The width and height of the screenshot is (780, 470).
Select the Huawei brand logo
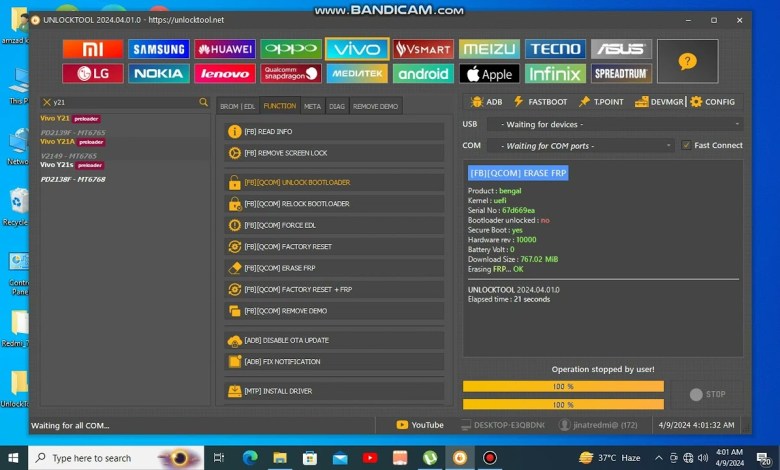pyautogui.click(x=225, y=49)
